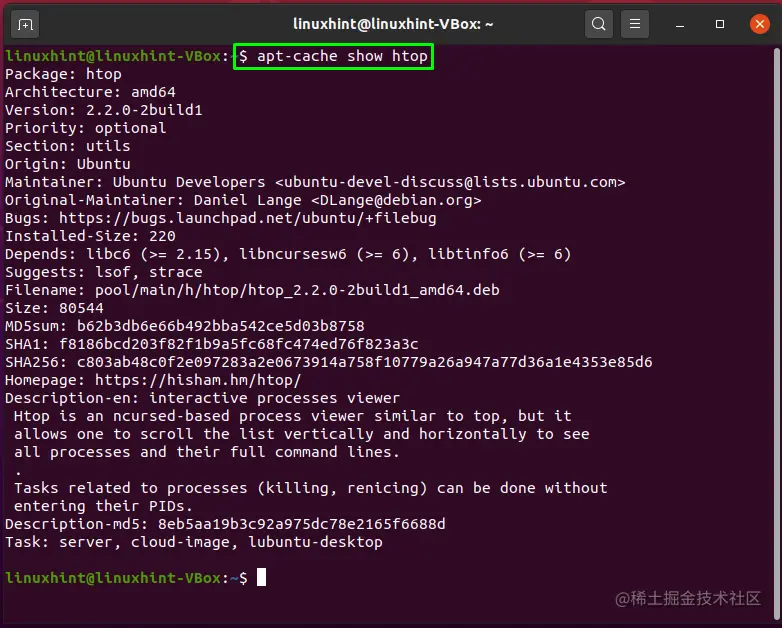The width and height of the screenshot is (782, 628).
Task: Click the Maintainer email ubuntu-devel-discuss@lists.ubuntu.com
Action: coord(450,182)
